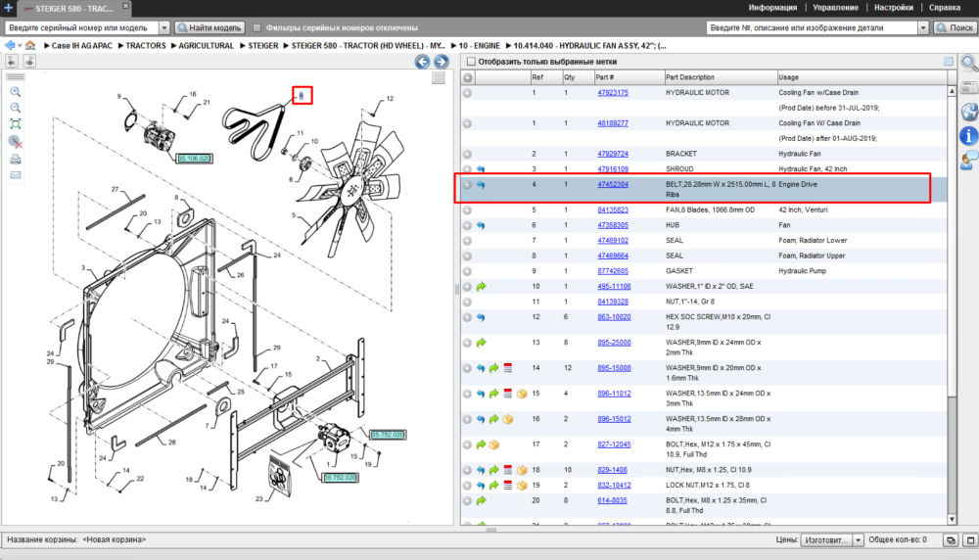979x560 pixels.
Task: Click scroll-down arrow of parts list
Action: [952, 520]
